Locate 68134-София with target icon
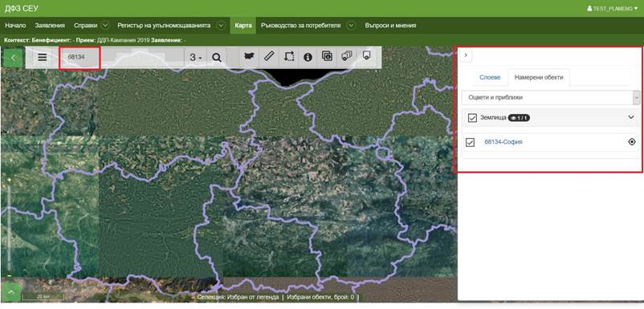The image size is (644, 309). click(x=632, y=142)
